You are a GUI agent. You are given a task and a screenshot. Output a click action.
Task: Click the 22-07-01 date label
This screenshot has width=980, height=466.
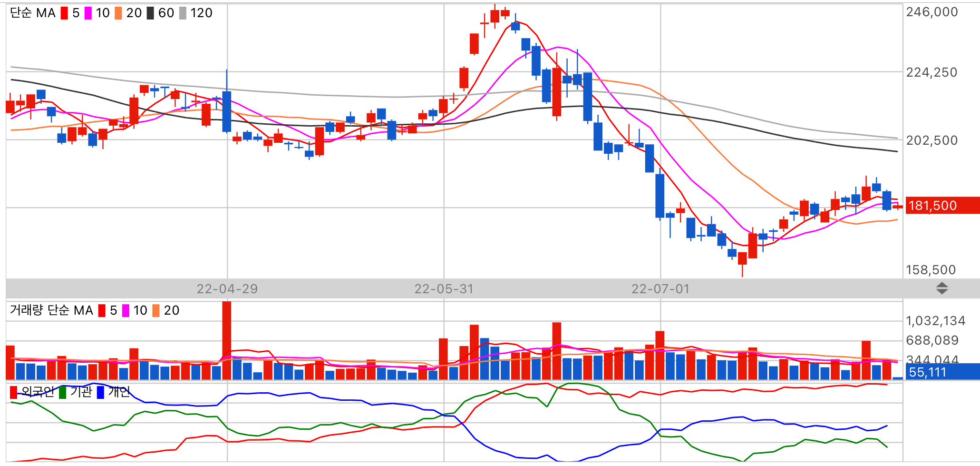[660, 289]
